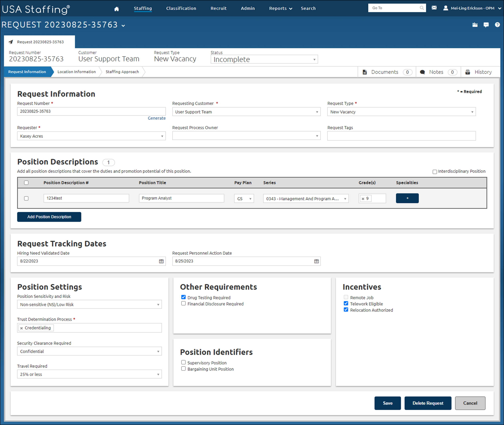
Task: Add a specialty with the plus button
Action: (407, 198)
